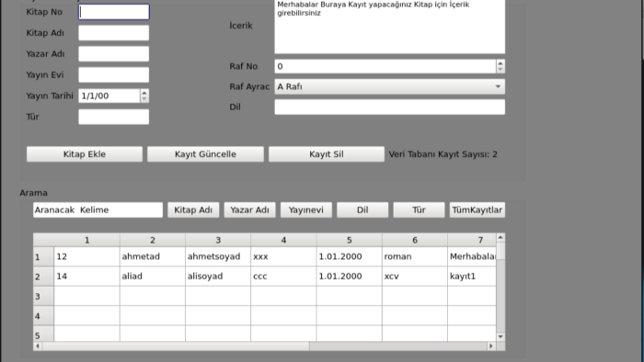644x362 pixels.
Task: Click table horizontal scrollbar right arrow
Action: pyautogui.click(x=491, y=346)
